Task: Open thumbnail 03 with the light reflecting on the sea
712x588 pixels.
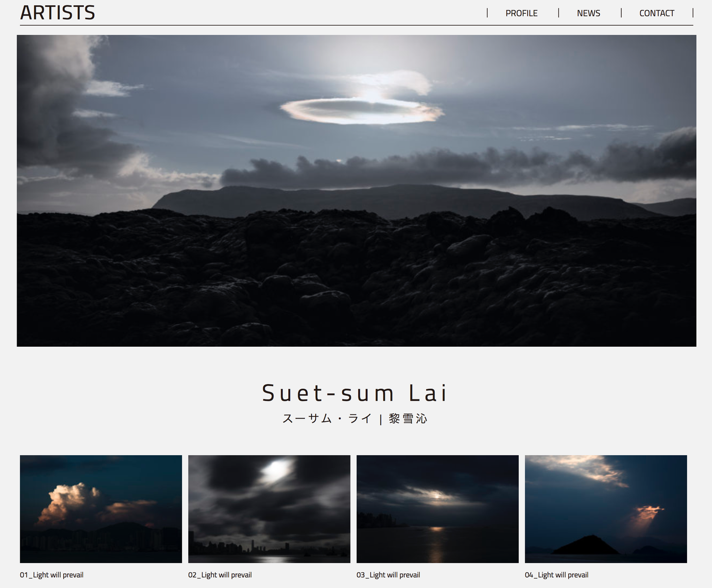Action: tap(437, 509)
